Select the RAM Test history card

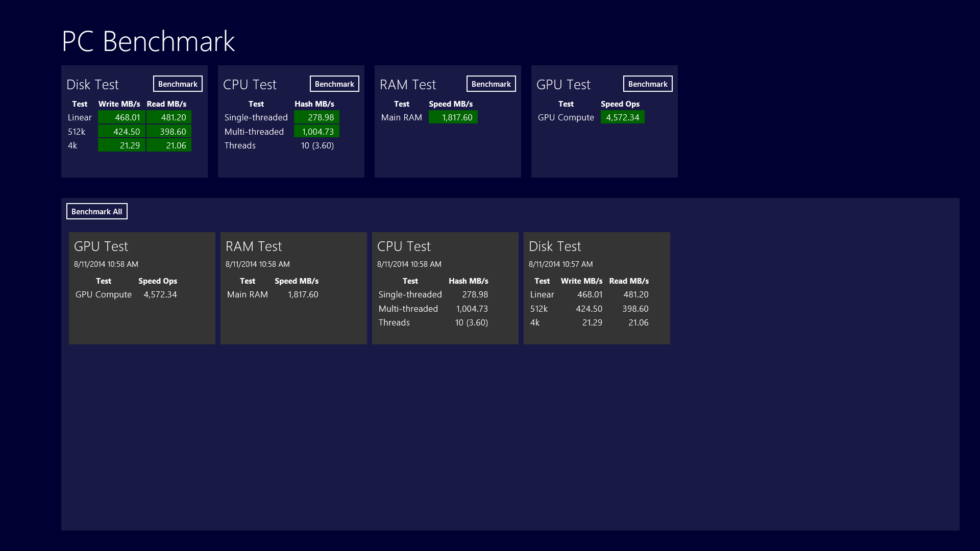coord(293,288)
